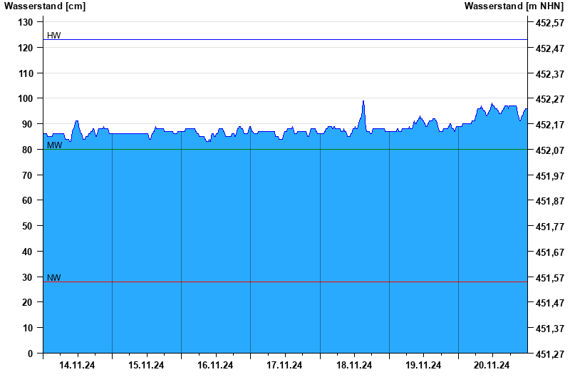This screenshot has height=392, width=570.
Task: Click the date label 14.11.24
Action: [77, 365]
